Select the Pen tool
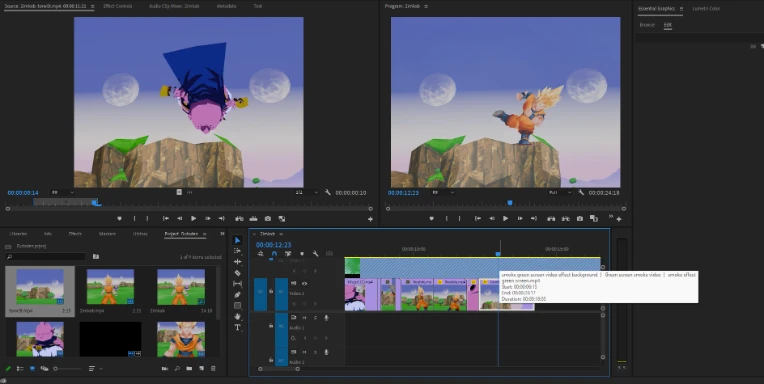 pyautogui.click(x=237, y=295)
